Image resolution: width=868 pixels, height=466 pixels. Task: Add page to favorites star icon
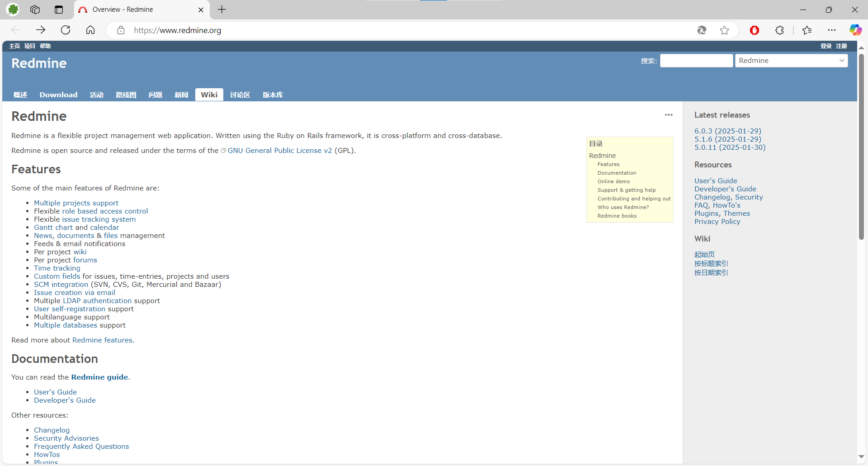coord(724,30)
